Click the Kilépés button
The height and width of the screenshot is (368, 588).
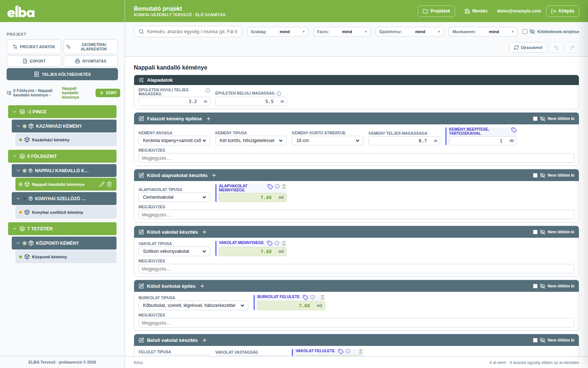[563, 11]
